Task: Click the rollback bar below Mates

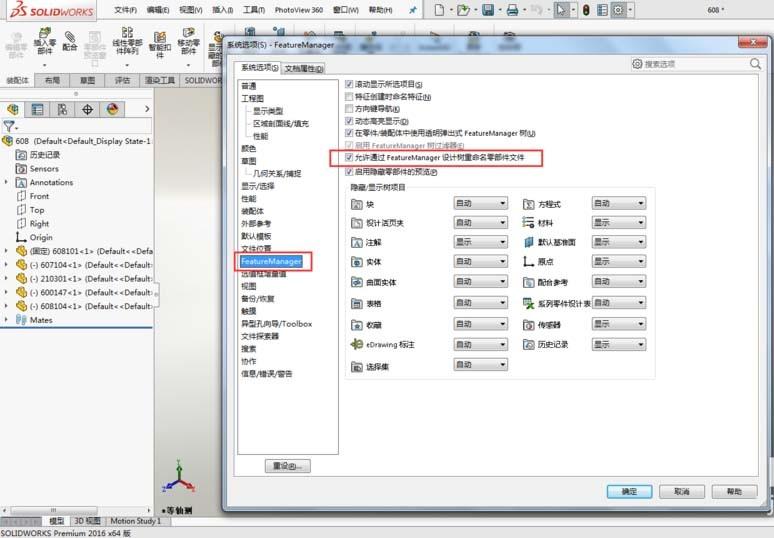Action: (x=77, y=328)
